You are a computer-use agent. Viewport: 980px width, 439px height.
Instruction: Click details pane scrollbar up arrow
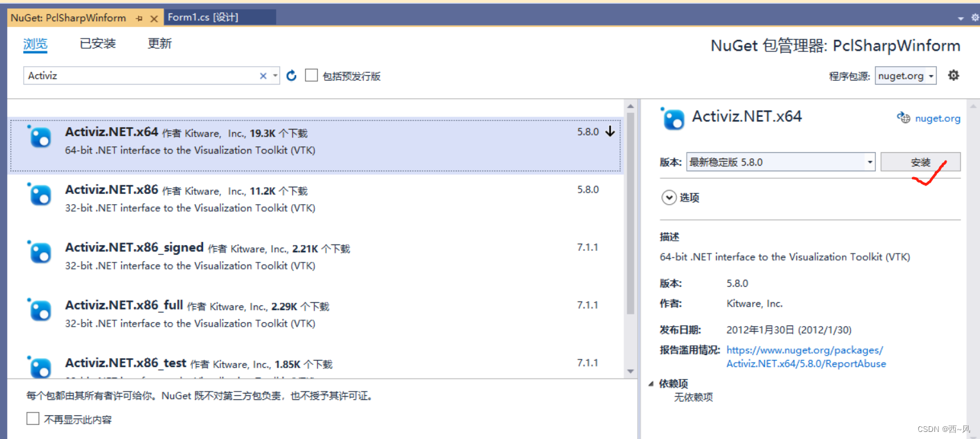tap(974, 107)
